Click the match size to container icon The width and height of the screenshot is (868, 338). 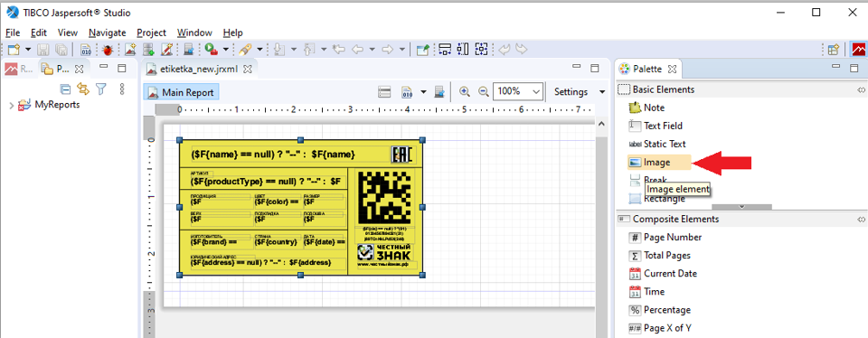point(482,50)
